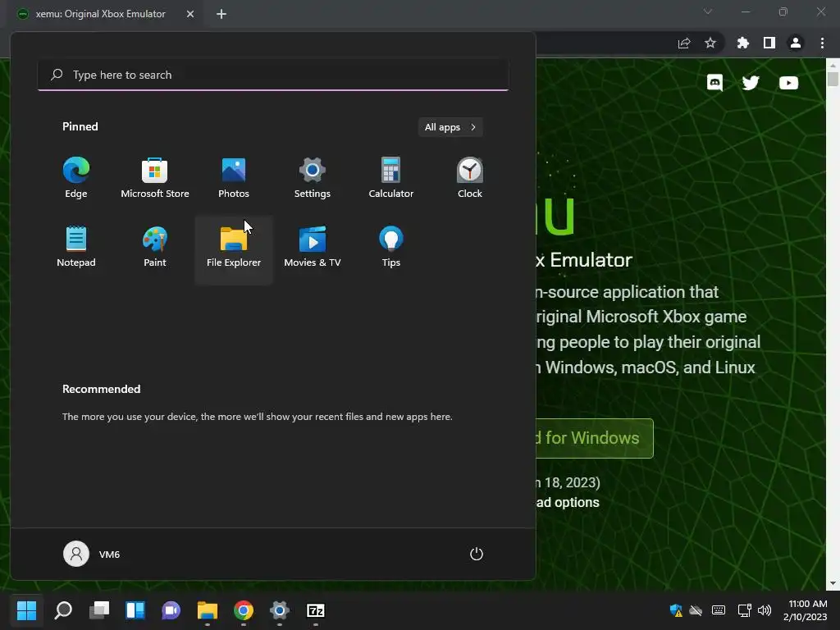Expand the All apps list

click(450, 127)
